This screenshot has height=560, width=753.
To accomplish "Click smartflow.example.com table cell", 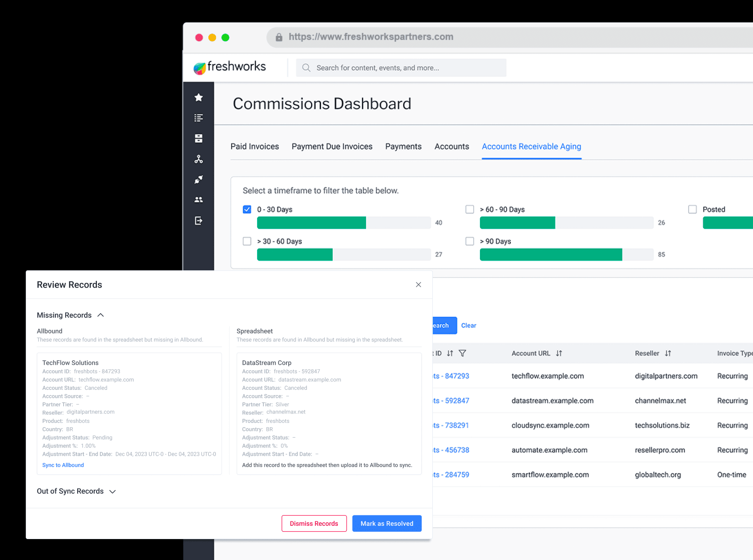I will [x=550, y=475].
